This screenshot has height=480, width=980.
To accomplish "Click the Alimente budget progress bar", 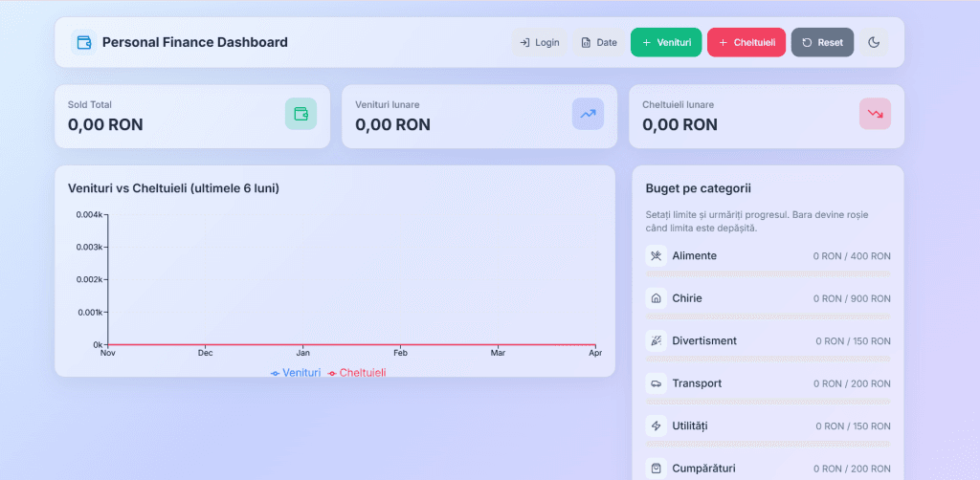I will click(x=768, y=274).
